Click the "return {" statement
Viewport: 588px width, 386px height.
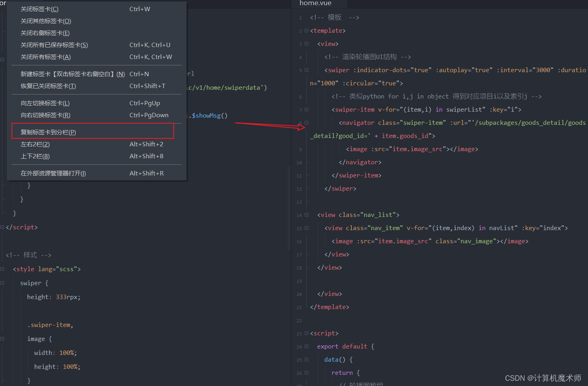point(346,372)
